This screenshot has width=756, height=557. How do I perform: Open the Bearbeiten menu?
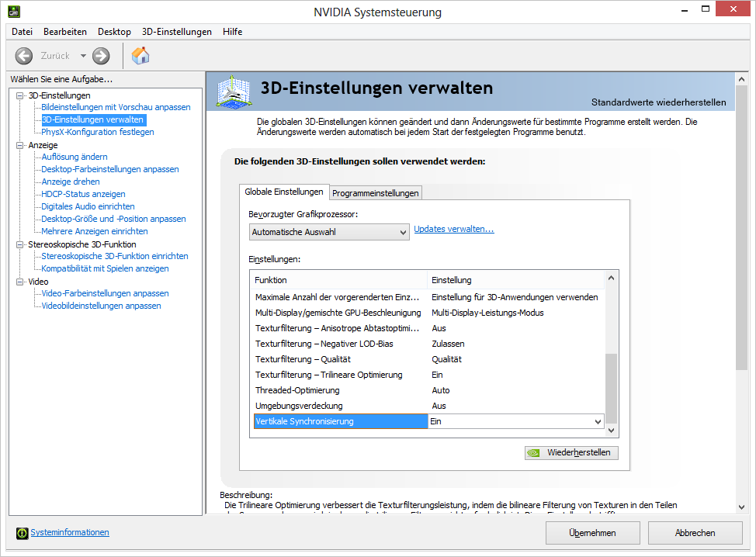(65, 32)
